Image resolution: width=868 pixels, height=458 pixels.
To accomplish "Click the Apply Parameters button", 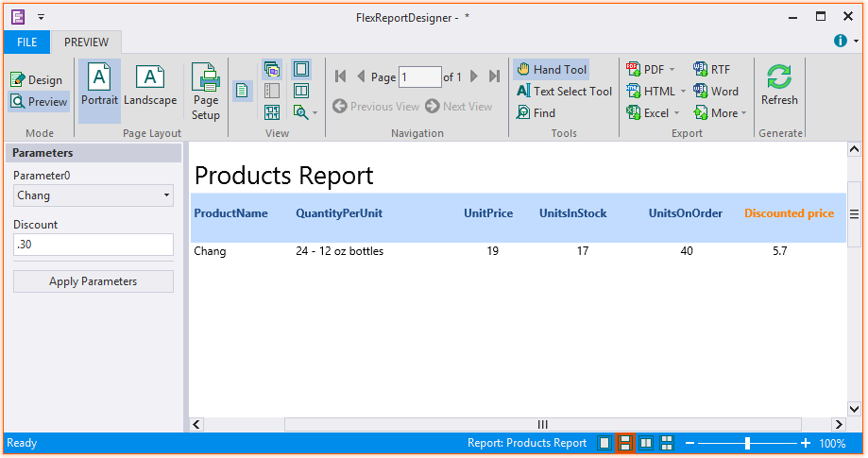I will [94, 281].
